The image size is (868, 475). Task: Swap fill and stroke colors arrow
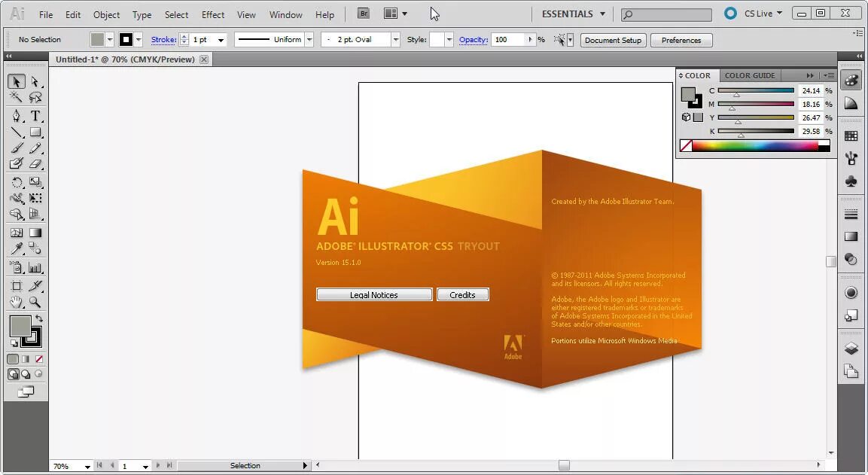[38, 319]
